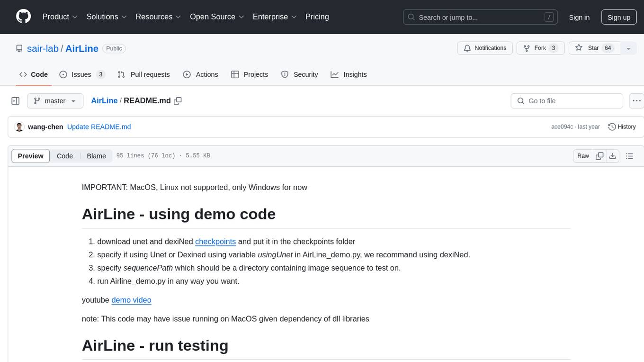Open commit ace094c

click(x=562, y=127)
